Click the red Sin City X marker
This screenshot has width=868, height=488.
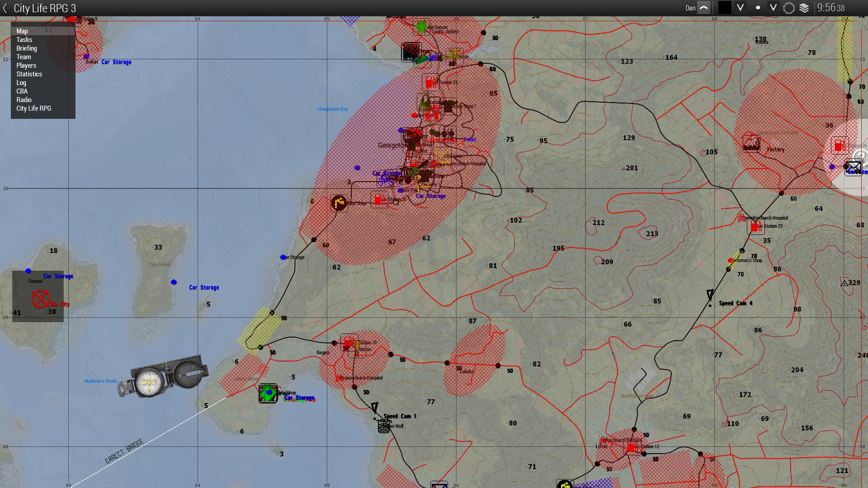click(x=40, y=299)
